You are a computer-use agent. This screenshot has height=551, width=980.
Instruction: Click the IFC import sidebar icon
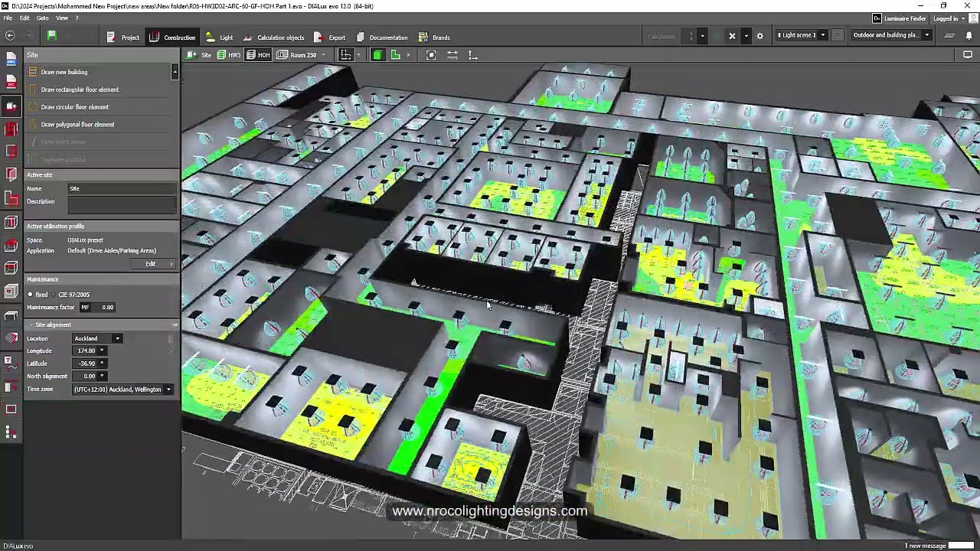point(11,81)
